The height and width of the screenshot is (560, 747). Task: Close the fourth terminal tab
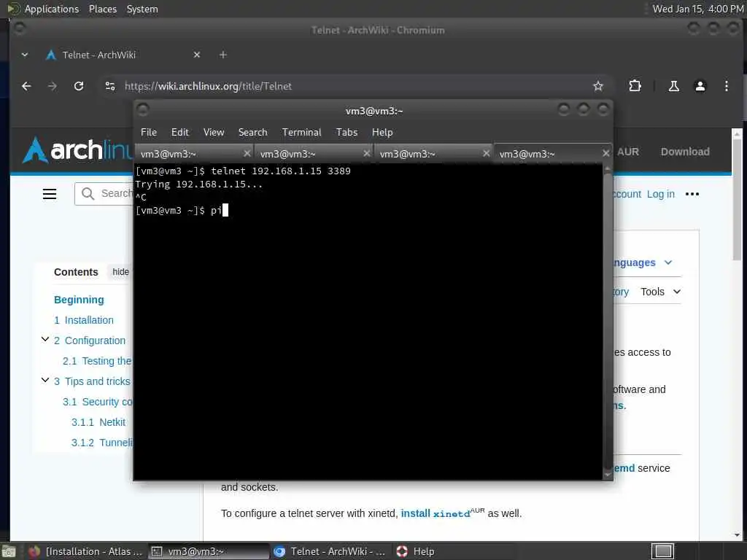605,153
